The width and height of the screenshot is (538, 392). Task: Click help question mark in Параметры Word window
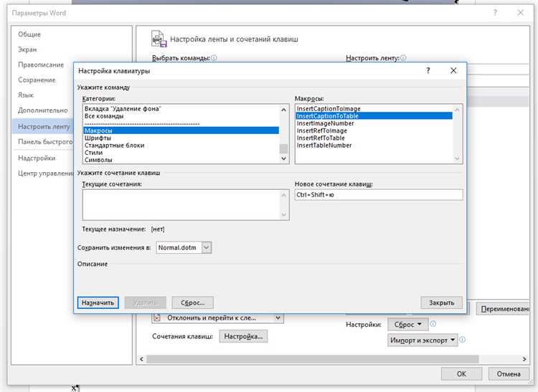tap(495, 13)
